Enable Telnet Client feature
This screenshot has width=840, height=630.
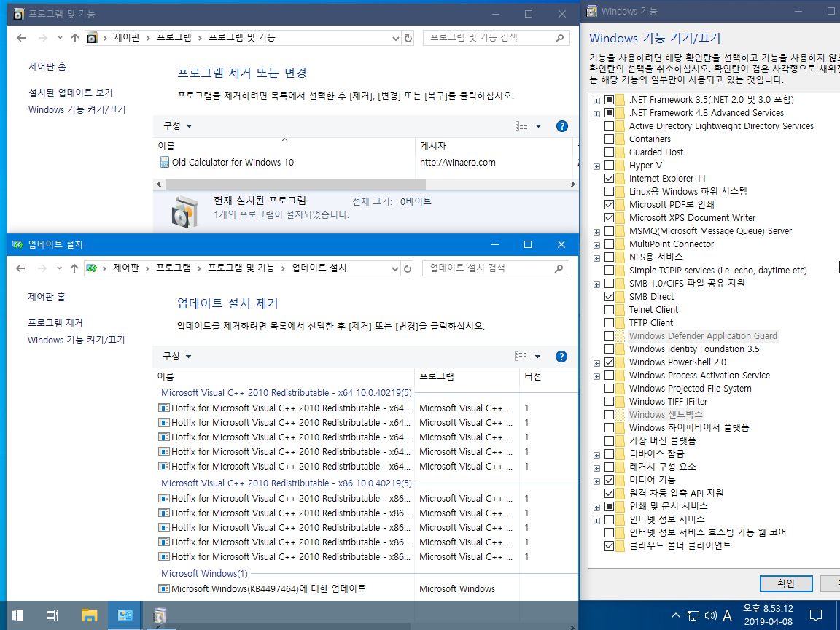(609, 310)
